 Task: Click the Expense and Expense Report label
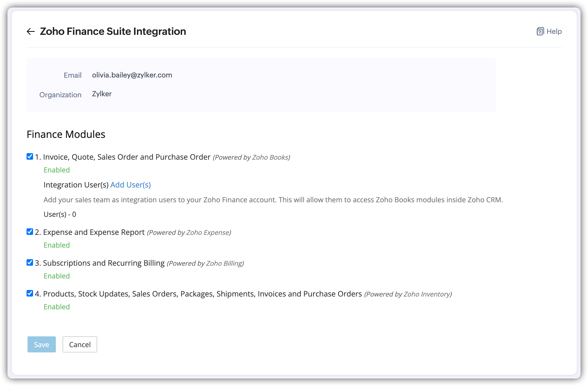[x=94, y=232]
